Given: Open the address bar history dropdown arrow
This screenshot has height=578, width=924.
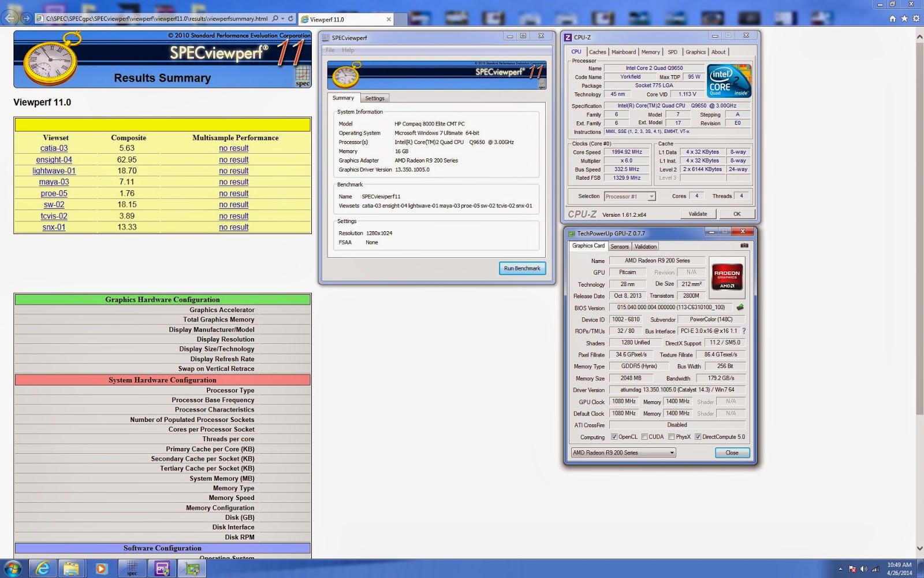Looking at the screenshot, I should (282, 18).
